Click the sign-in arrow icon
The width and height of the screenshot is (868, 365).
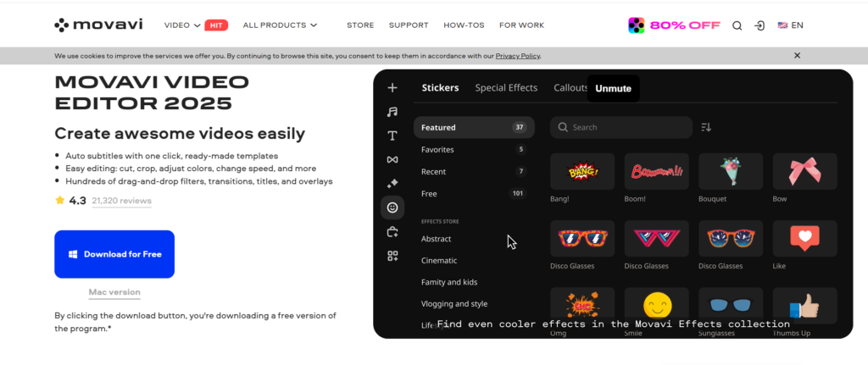coord(759,25)
